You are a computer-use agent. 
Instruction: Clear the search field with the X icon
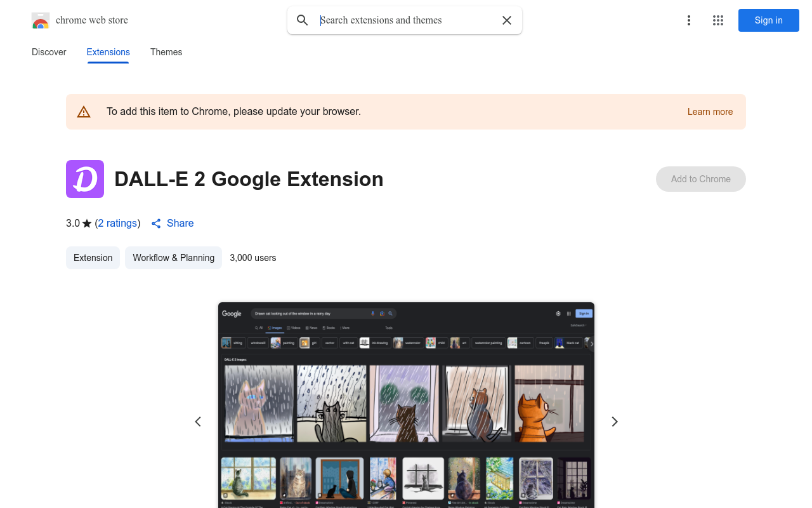pos(507,20)
